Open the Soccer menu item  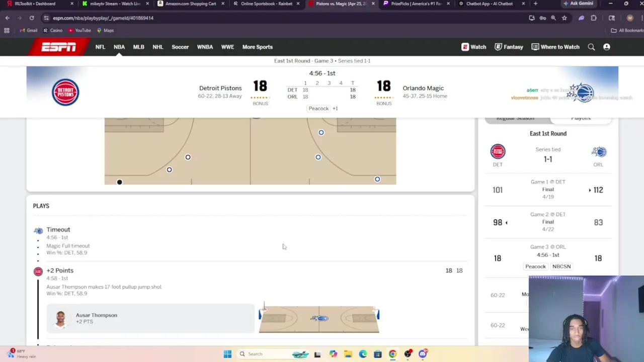[180, 47]
